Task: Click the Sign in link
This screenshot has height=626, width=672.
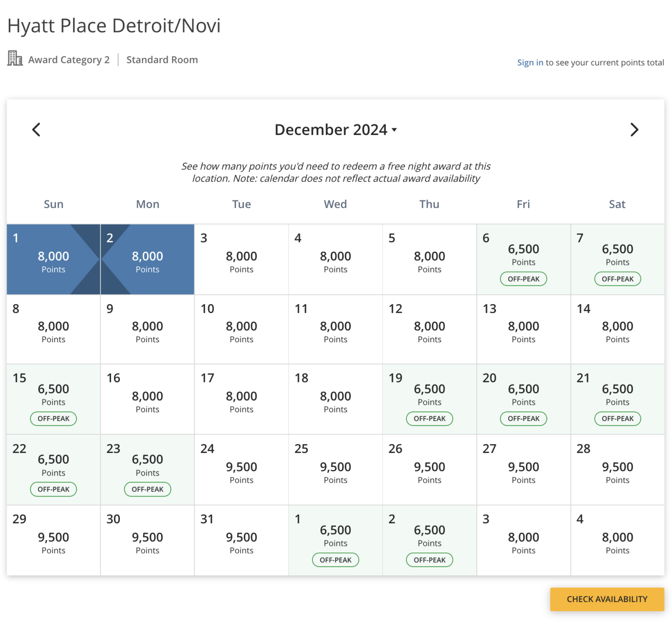Action: click(x=530, y=63)
